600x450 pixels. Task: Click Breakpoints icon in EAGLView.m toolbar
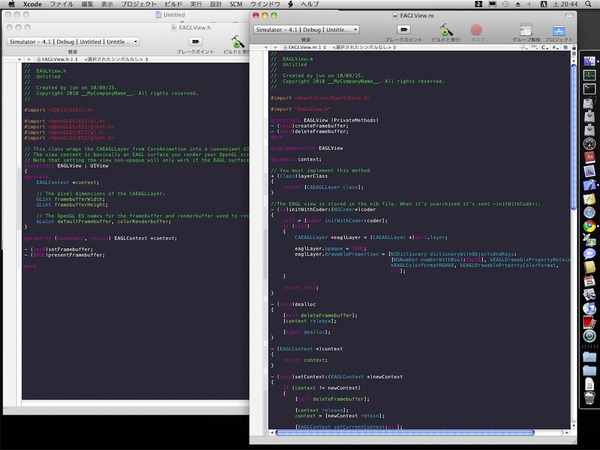point(406,31)
